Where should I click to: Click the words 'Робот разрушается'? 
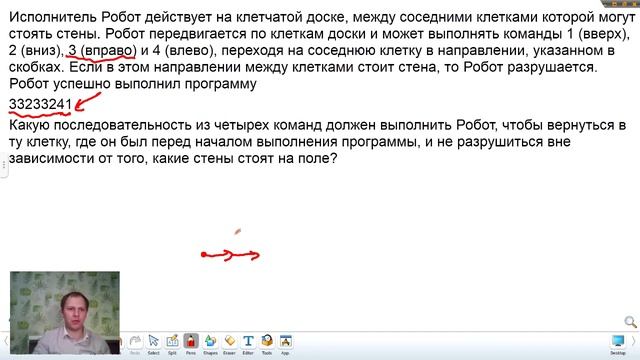[x=530, y=67]
